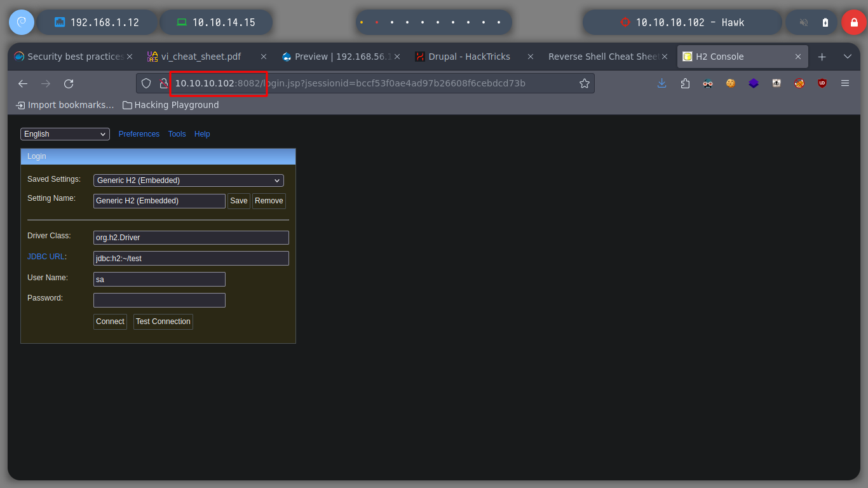Switch to vi_cheat_sheet.pdf tab
Image resolution: width=868 pixels, height=488 pixels.
point(207,57)
